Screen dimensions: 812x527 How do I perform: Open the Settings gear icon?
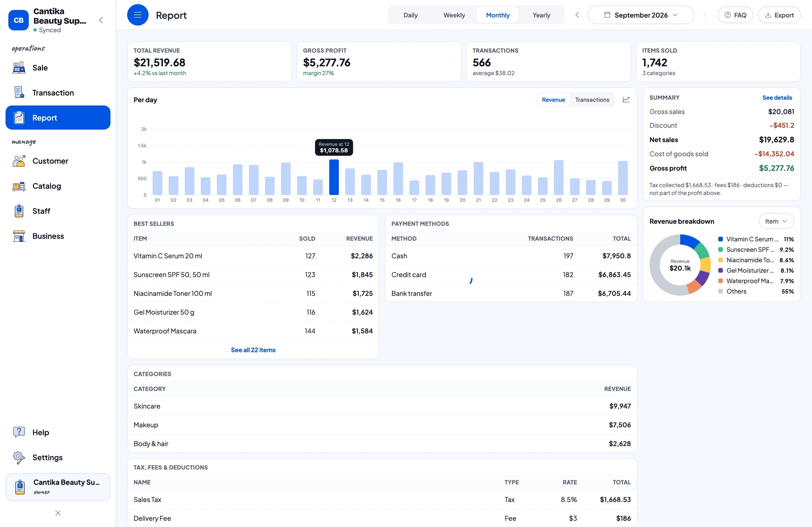coord(19,457)
